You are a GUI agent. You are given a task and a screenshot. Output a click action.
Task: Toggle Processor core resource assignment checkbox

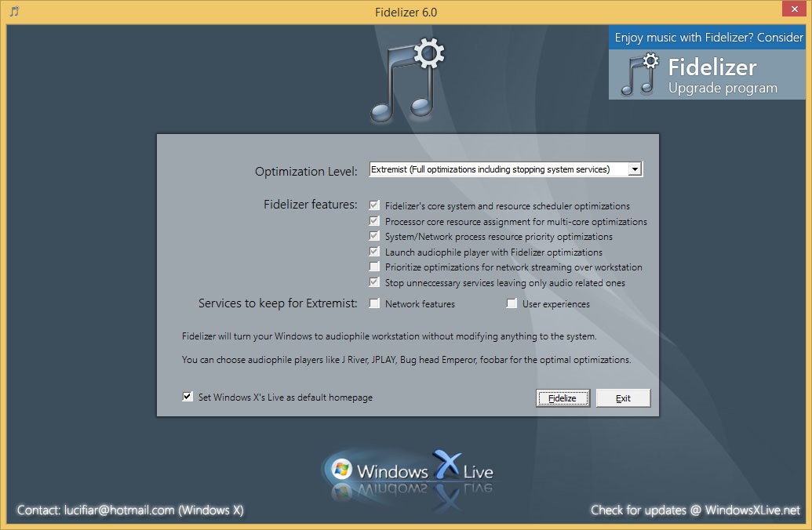click(x=374, y=220)
